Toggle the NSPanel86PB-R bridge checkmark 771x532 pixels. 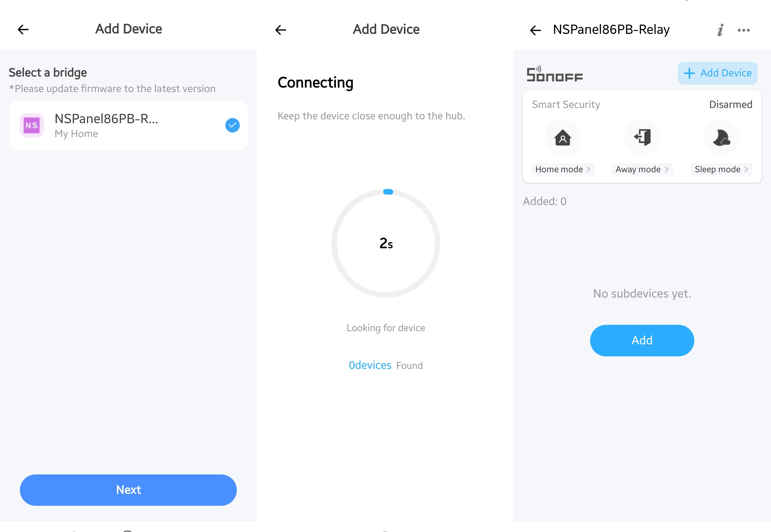tap(233, 125)
